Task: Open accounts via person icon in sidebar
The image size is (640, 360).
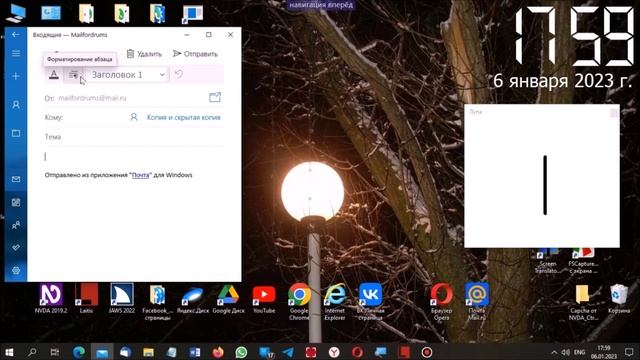Action: tap(16, 105)
